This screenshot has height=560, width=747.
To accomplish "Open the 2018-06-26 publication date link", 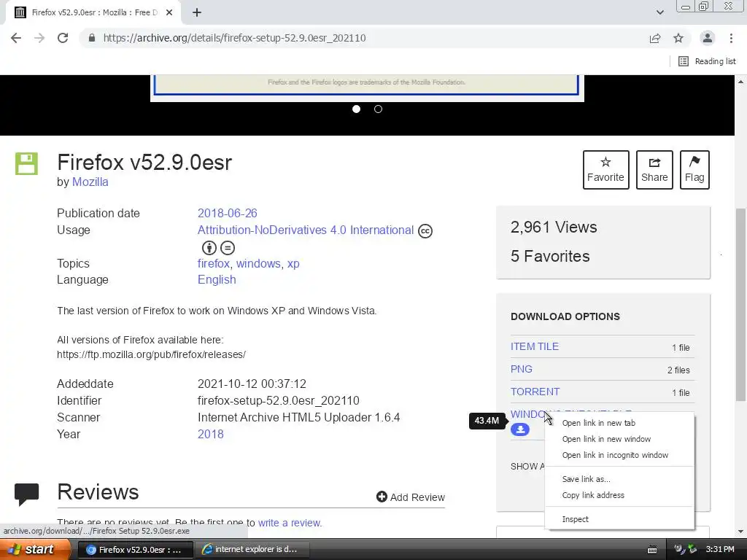I will [228, 214].
